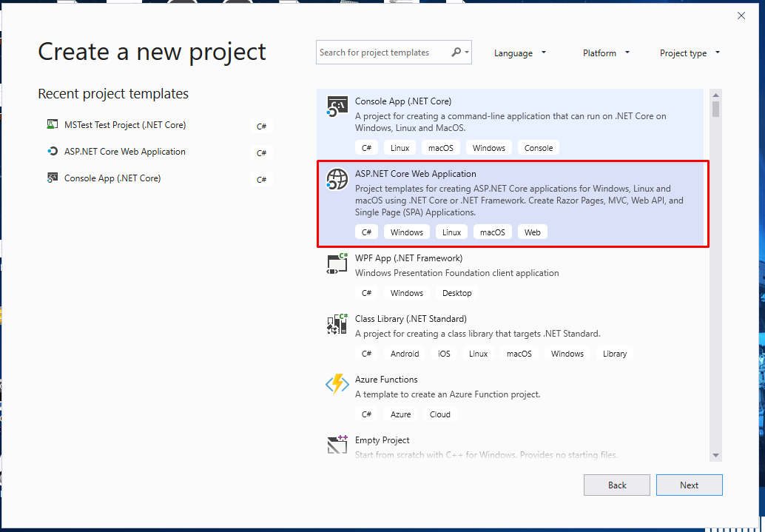
Task: Click the ASP.NET Core Web Application globe icon
Action: tap(337, 180)
